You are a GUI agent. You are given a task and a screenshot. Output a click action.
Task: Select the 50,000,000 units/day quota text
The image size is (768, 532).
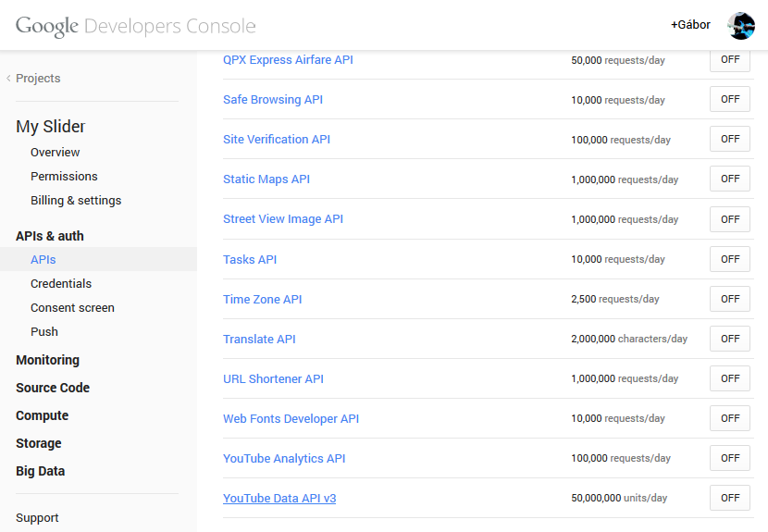pyautogui.click(x=619, y=498)
